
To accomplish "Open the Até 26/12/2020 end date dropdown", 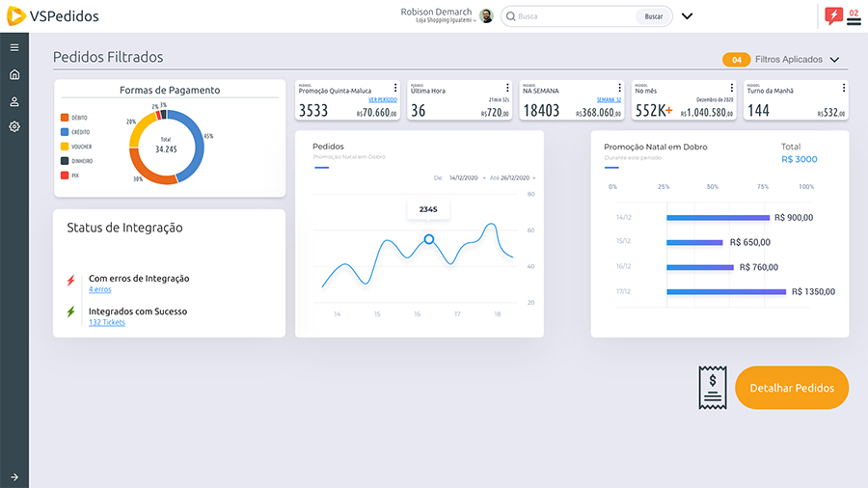I will pyautogui.click(x=513, y=177).
